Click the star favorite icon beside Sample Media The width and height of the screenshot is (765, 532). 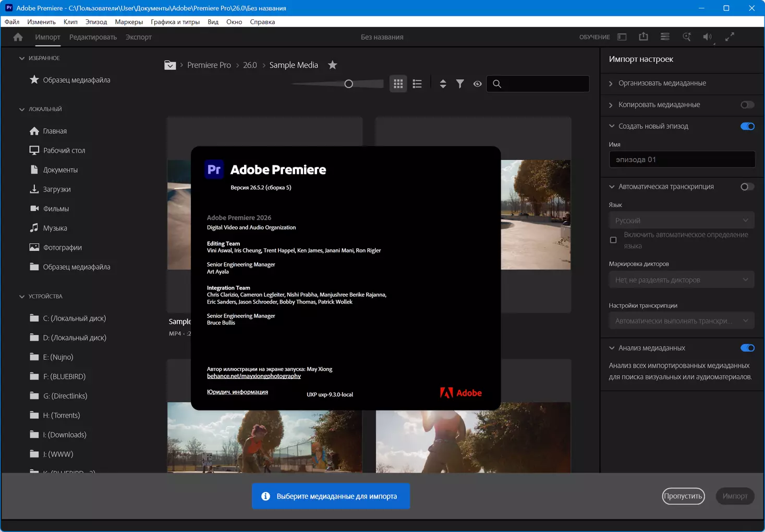[333, 65]
